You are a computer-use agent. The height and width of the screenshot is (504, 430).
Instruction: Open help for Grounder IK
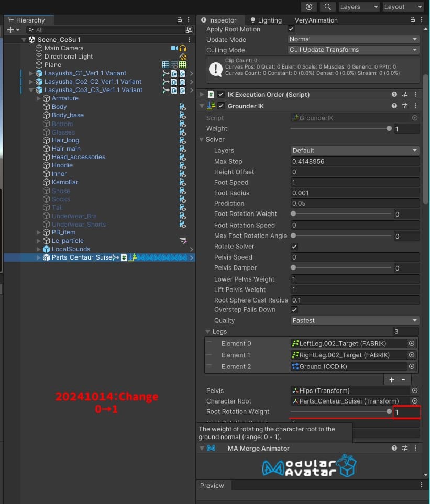pyautogui.click(x=394, y=106)
